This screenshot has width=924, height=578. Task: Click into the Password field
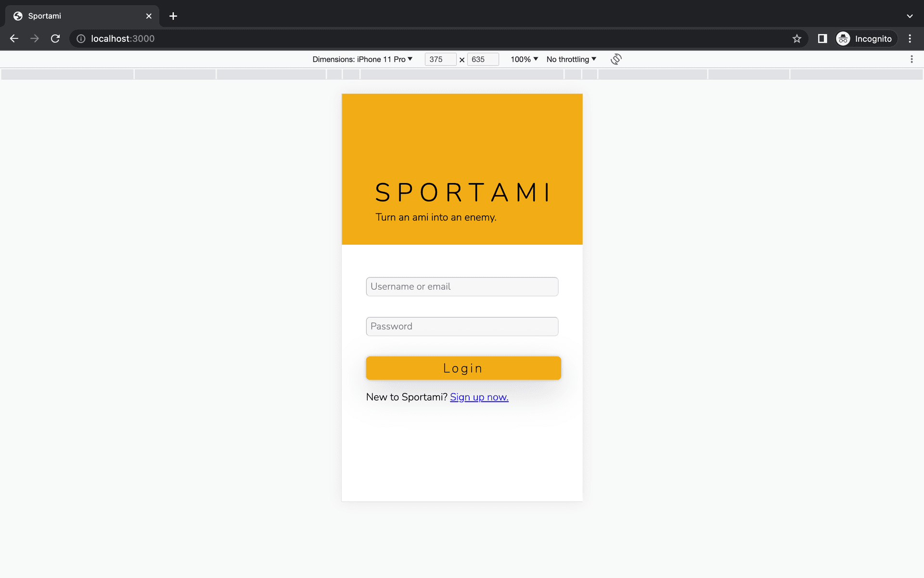click(x=462, y=327)
